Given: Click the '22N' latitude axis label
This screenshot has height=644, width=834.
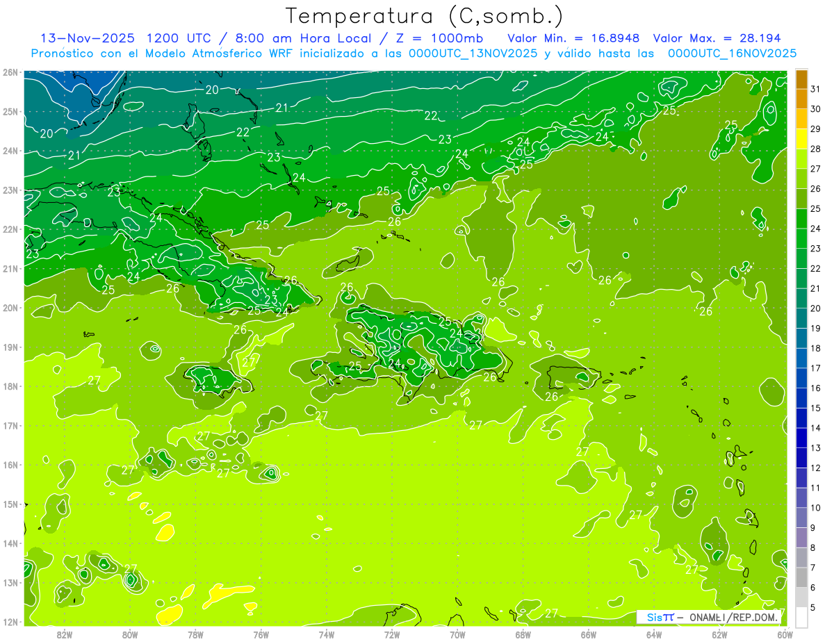Looking at the screenshot, I should coord(10,229).
